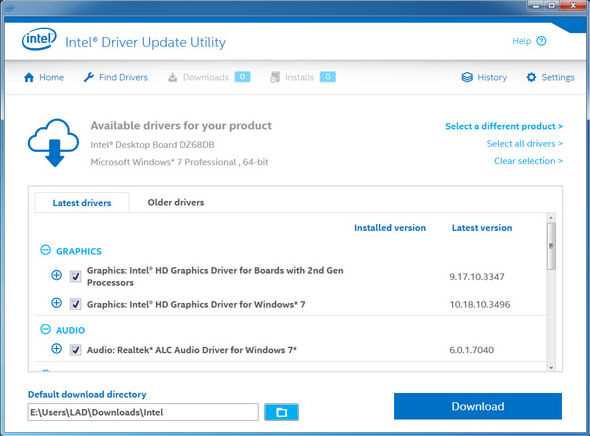Click the driver list vertical scrollbar thumb
The image size is (590, 436).
pos(551,246)
